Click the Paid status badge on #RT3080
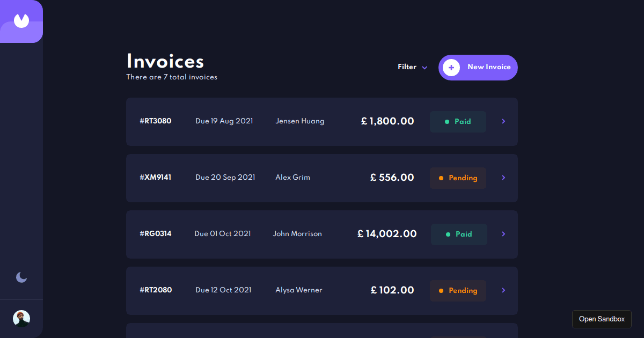 point(458,122)
